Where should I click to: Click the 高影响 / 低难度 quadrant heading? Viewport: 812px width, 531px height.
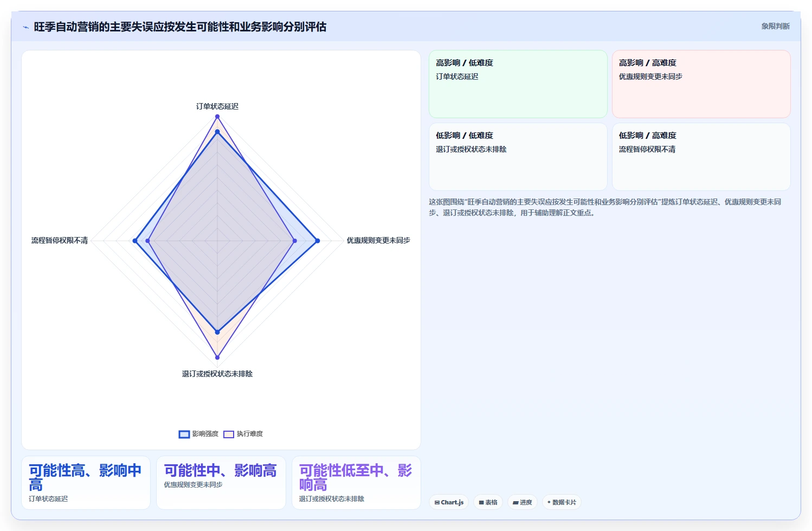click(465, 63)
